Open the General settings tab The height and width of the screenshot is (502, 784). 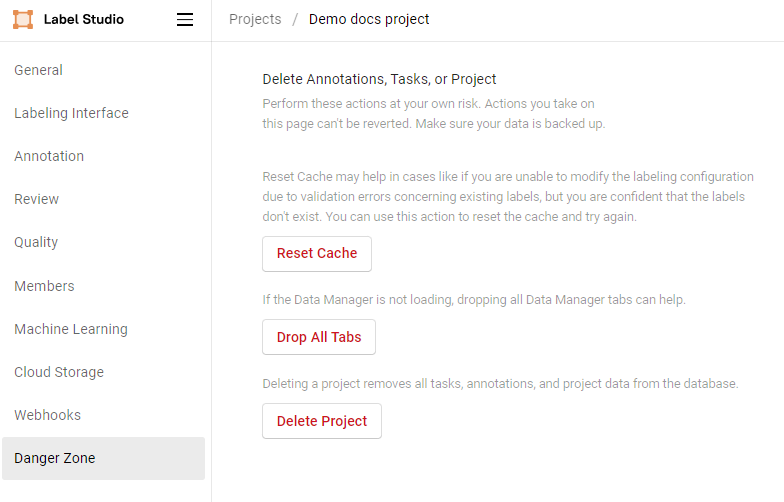39,70
